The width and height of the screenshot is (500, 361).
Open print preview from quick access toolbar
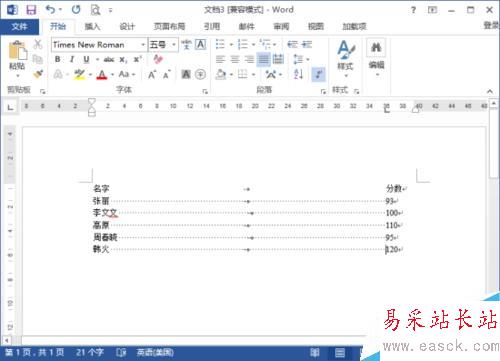pos(95,10)
